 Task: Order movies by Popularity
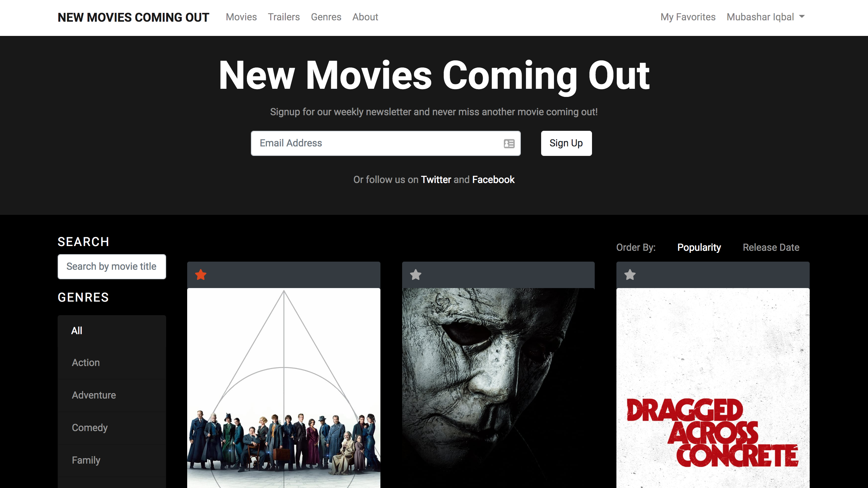pos(699,247)
